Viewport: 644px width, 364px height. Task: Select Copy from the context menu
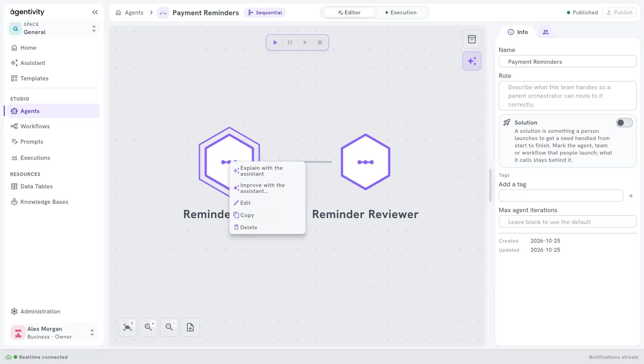267,215
